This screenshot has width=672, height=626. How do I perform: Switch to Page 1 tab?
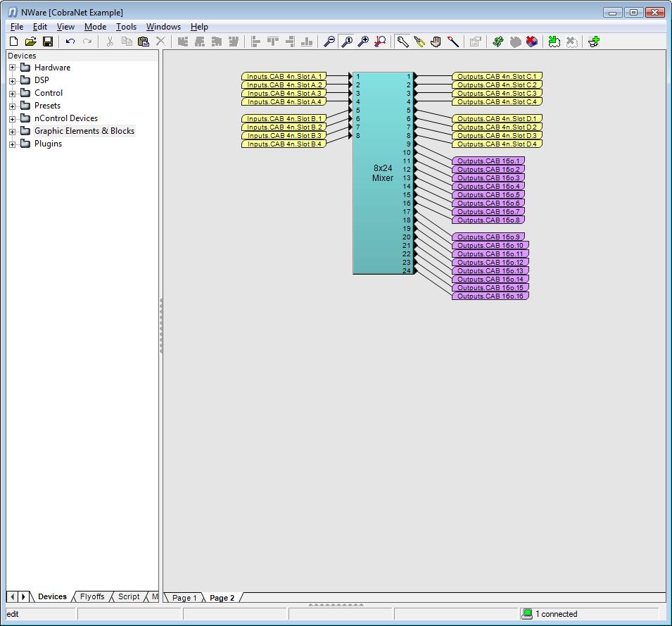pos(185,598)
